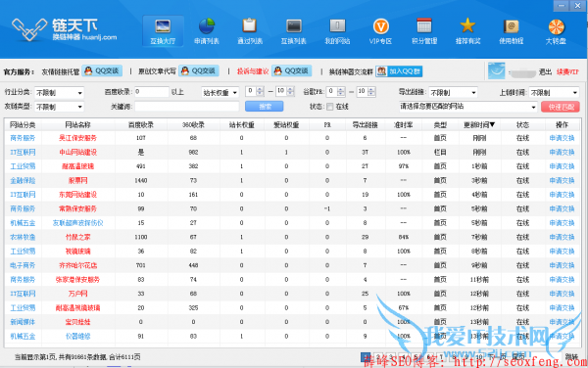The width and height of the screenshot is (588, 368).
Task: Click QQ交谈 for 投诉与建议
Action: (x=292, y=70)
